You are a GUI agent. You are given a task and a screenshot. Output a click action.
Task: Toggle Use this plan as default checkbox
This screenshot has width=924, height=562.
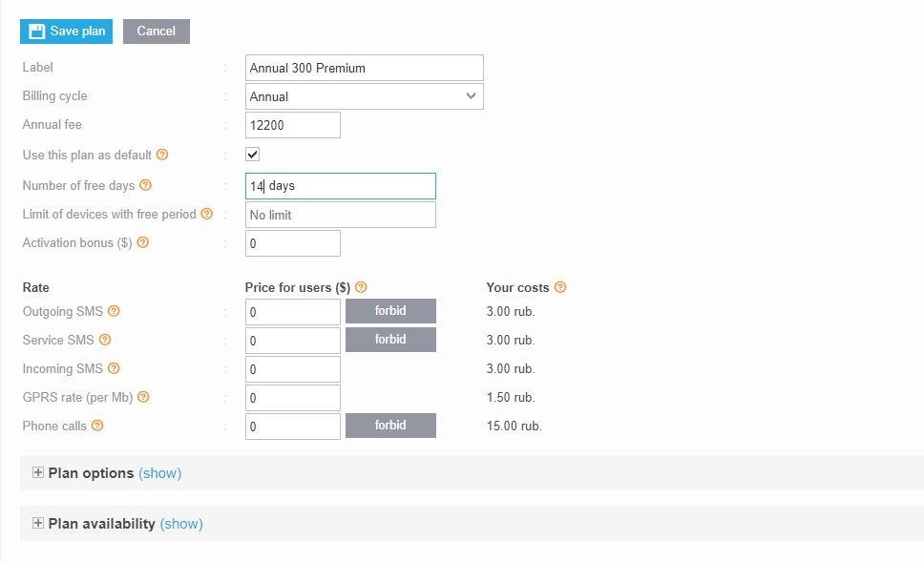pyautogui.click(x=252, y=155)
